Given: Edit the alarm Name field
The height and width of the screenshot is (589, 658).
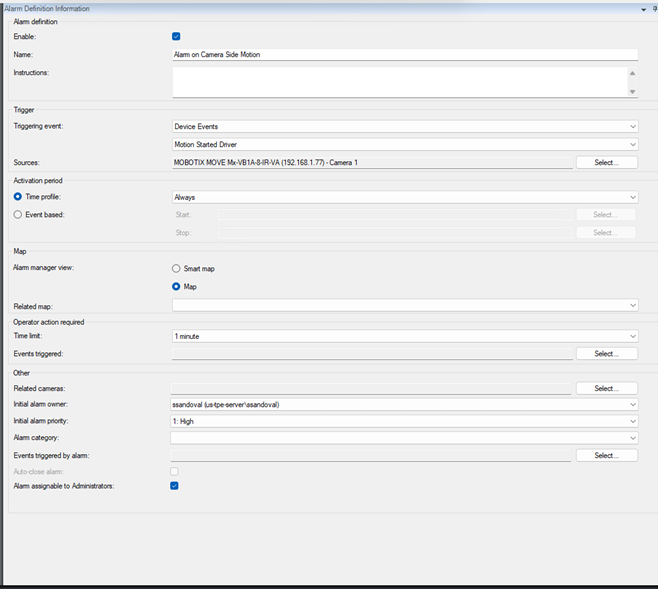Looking at the screenshot, I should tap(405, 55).
